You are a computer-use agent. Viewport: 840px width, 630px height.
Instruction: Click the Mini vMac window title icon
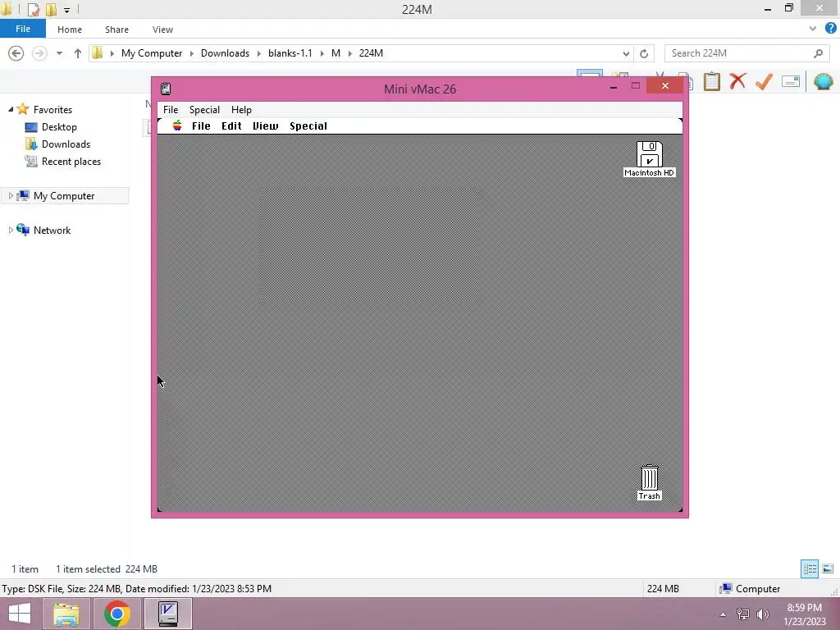[166, 89]
